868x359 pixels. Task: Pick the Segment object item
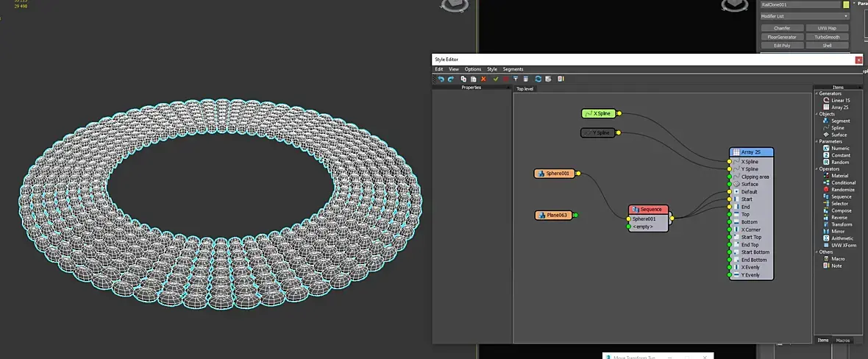click(x=836, y=121)
